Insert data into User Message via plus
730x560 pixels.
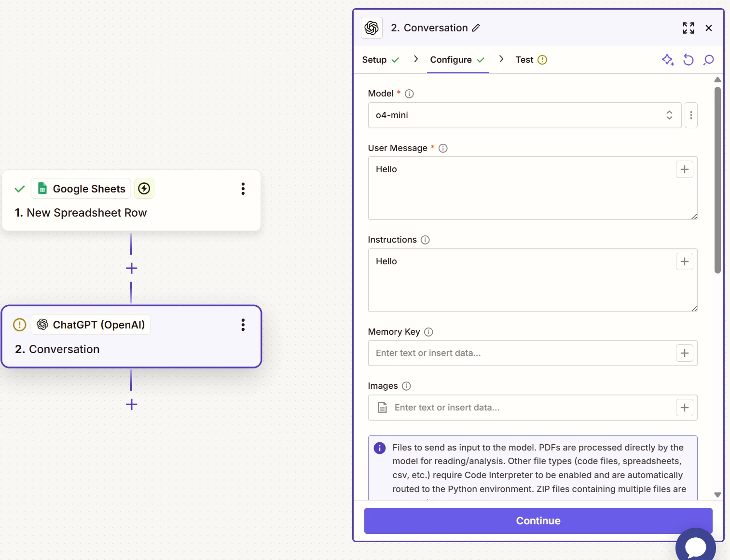tap(684, 169)
